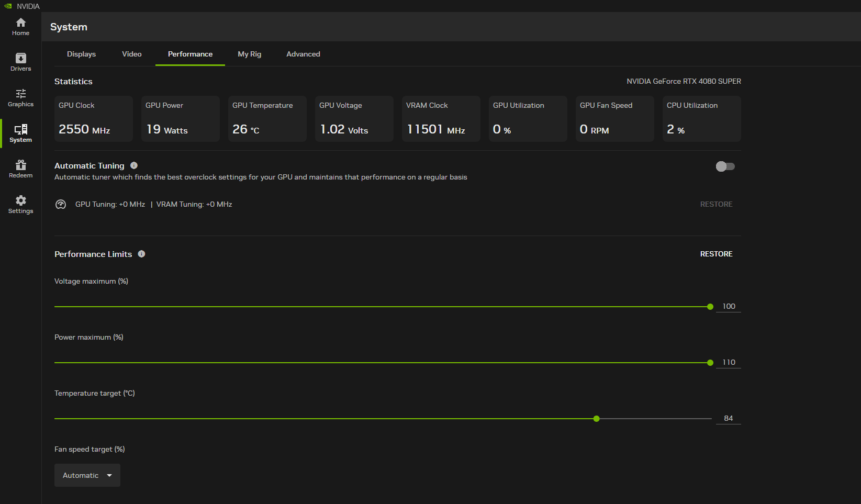Click the GPU Tuning: +0 MHz text
861x504 pixels.
point(110,204)
